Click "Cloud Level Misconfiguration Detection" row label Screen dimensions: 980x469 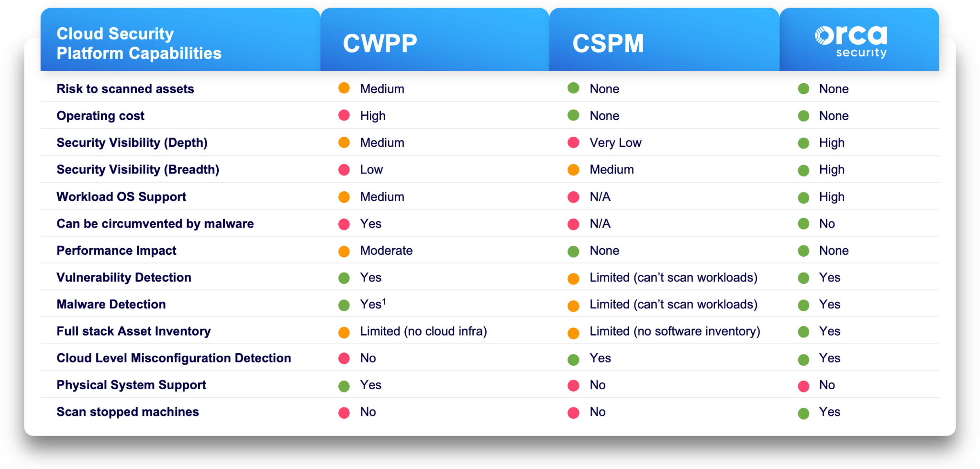pyautogui.click(x=174, y=358)
